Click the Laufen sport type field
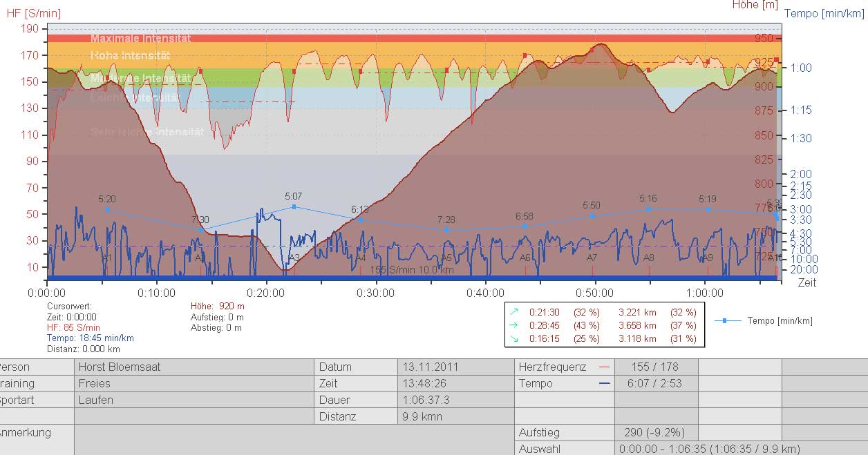This screenshot has height=455, width=868. click(194, 400)
